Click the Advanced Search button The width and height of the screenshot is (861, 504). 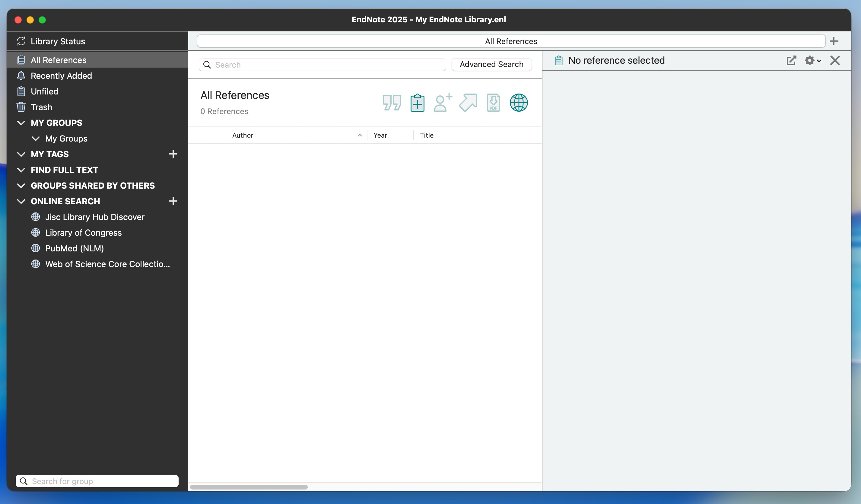491,64
